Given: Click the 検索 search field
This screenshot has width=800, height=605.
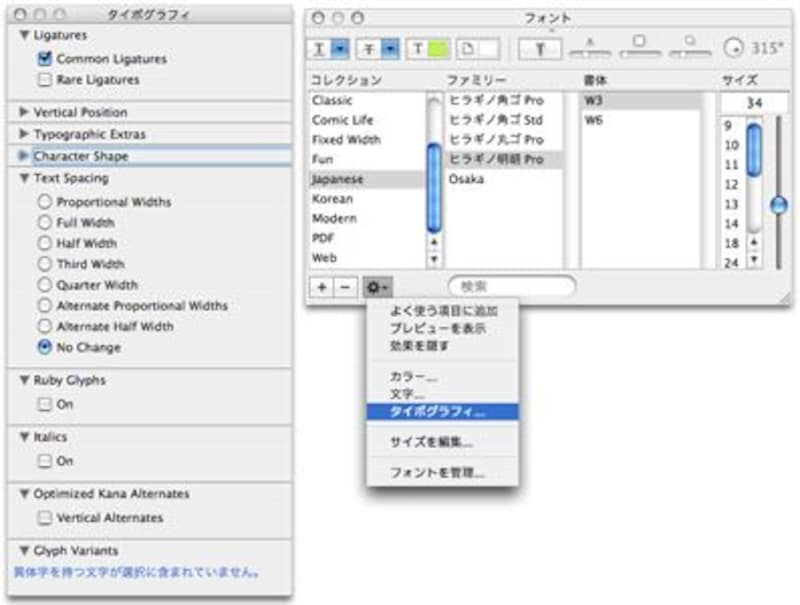Looking at the screenshot, I should click(512, 287).
